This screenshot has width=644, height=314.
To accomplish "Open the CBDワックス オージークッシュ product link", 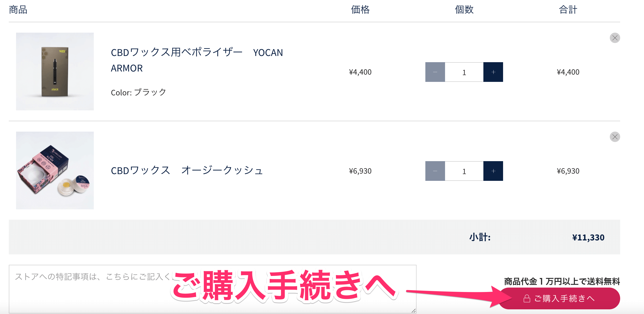I will click(187, 170).
